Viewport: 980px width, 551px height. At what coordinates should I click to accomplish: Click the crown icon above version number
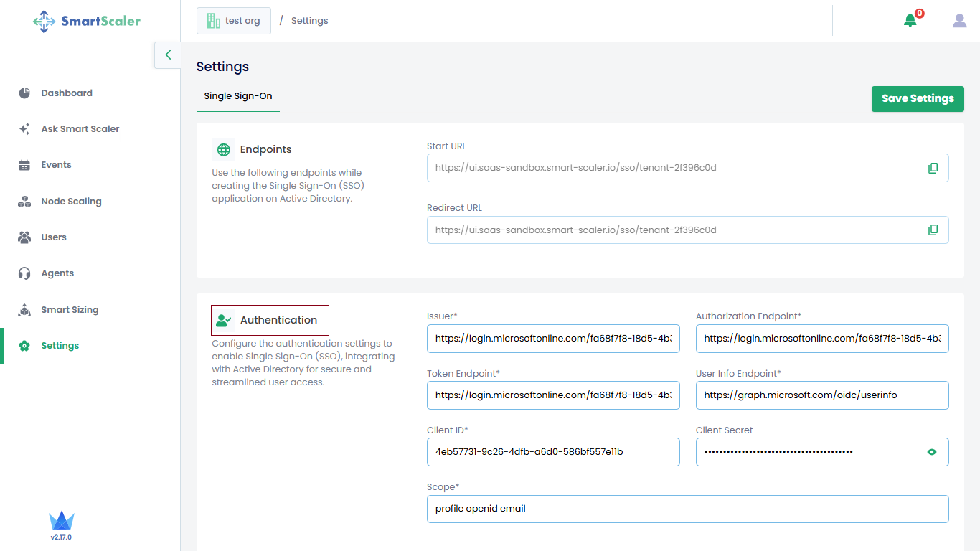(x=62, y=521)
